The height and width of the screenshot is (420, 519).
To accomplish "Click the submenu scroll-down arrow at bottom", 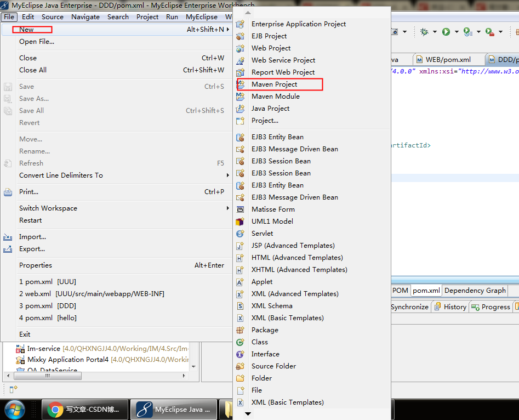I will (x=248, y=414).
